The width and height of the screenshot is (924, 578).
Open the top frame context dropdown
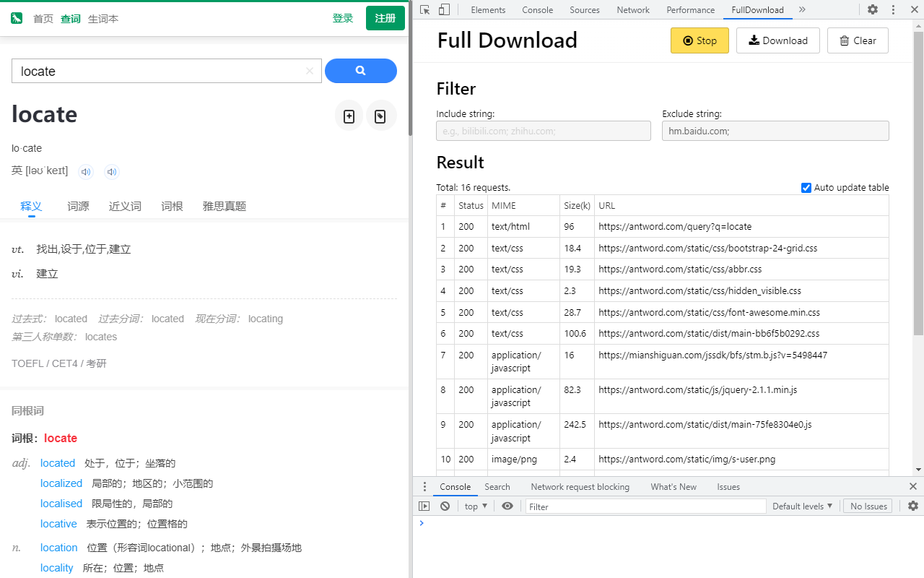pyautogui.click(x=475, y=506)
